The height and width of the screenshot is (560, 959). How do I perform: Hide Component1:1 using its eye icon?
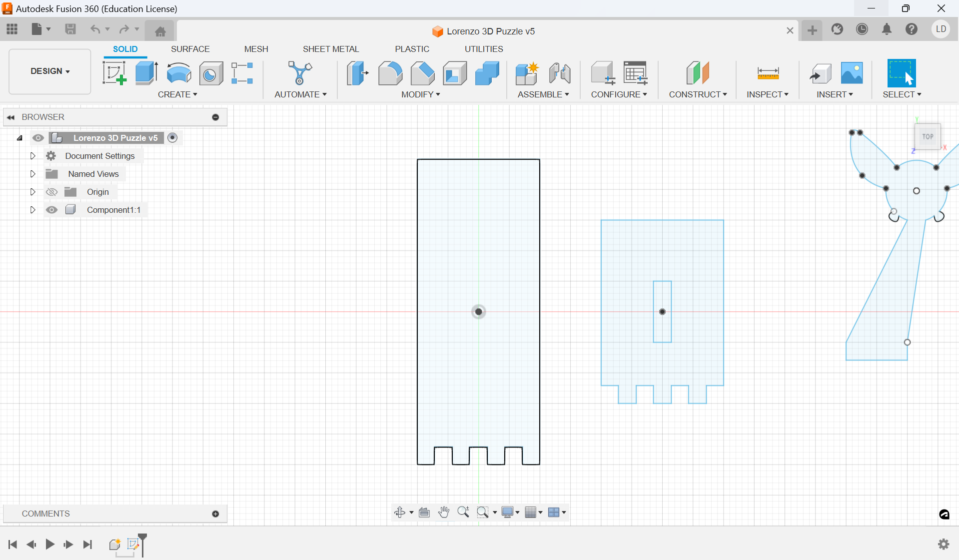[x=51, y=210]
